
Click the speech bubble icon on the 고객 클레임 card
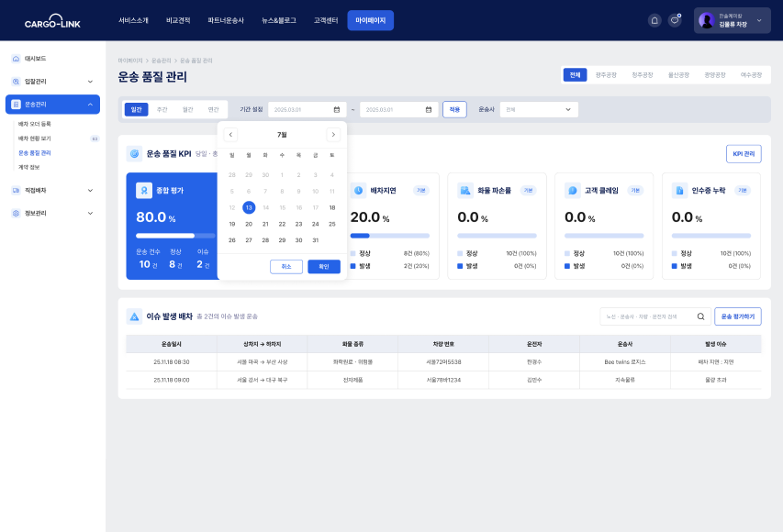(572, 191)
